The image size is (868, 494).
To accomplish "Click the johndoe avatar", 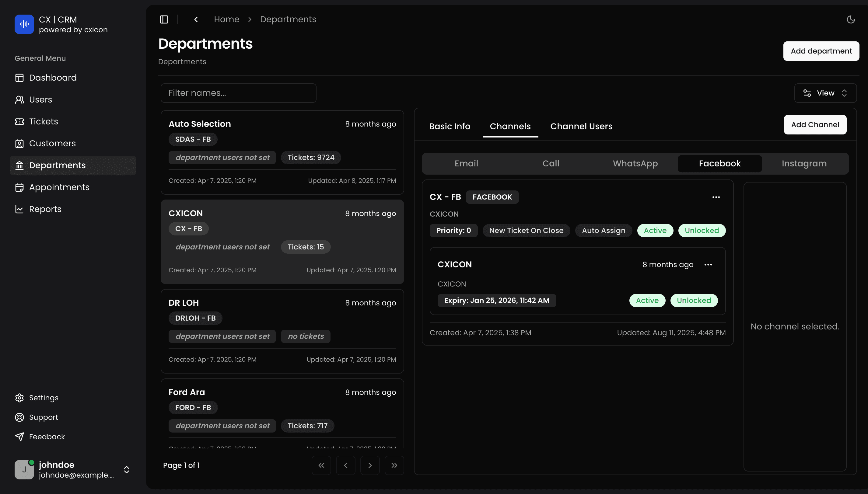I will [x=24, y=470].
